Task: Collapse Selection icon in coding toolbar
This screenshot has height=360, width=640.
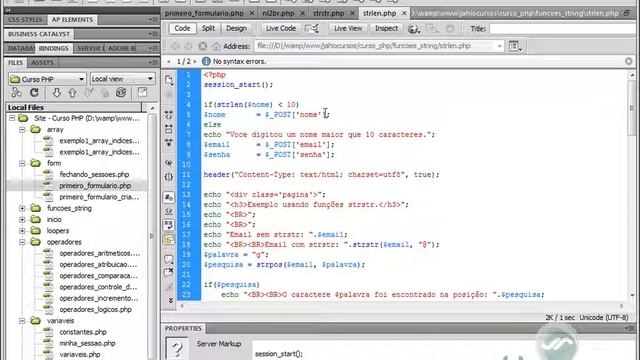Action: (169, 129)
